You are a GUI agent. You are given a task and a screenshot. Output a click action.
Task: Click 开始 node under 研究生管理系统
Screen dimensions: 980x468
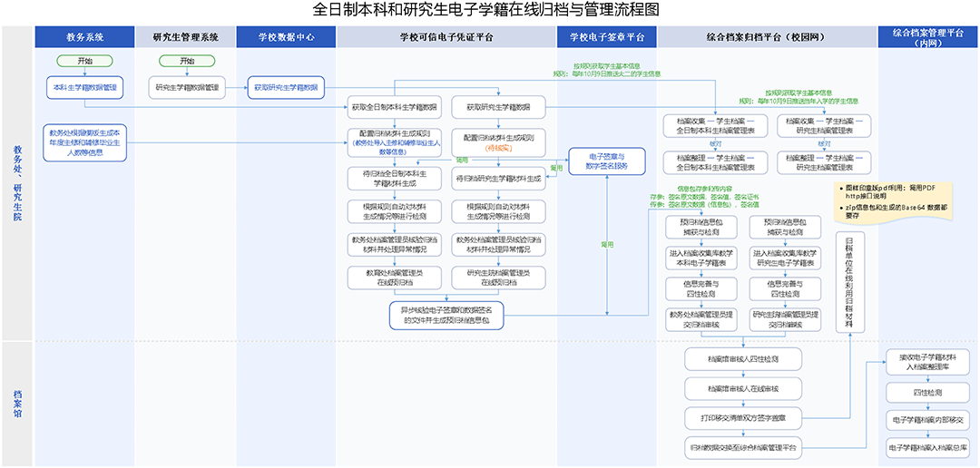(187, 61)
